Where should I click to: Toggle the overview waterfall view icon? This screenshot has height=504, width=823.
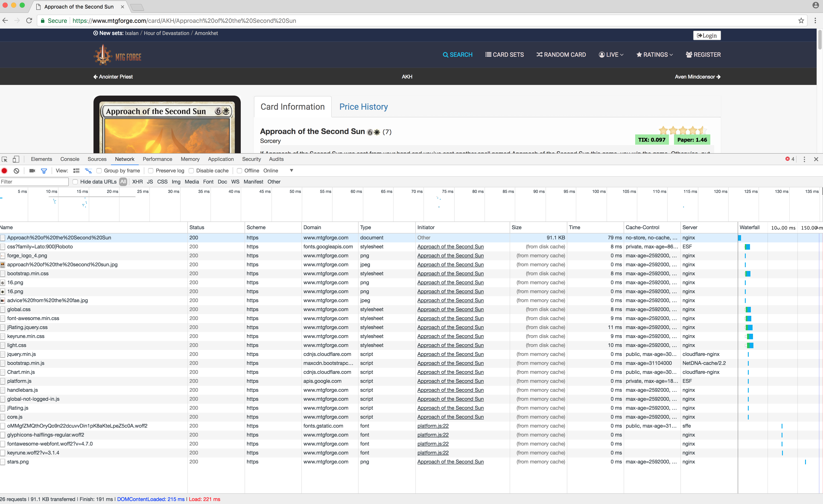[x=88, y=171]
